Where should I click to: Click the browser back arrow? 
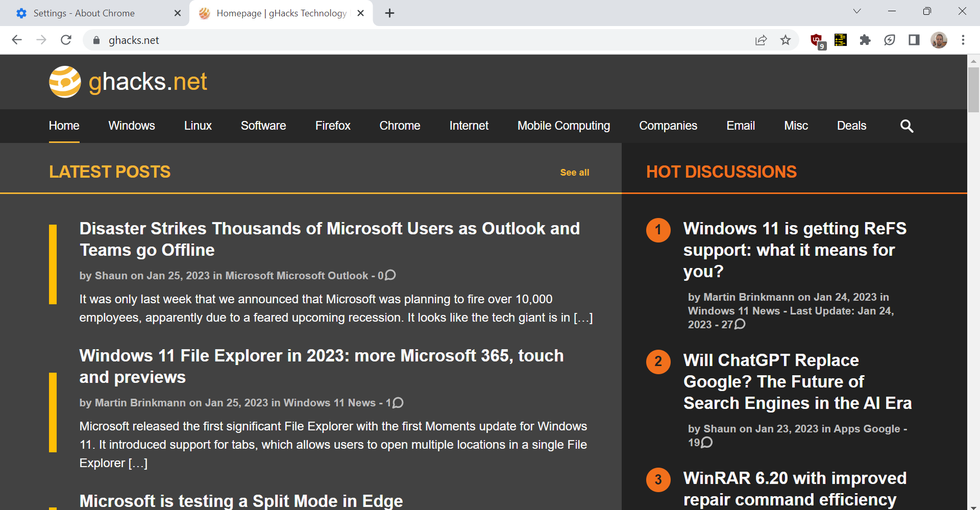click(17, 40)
